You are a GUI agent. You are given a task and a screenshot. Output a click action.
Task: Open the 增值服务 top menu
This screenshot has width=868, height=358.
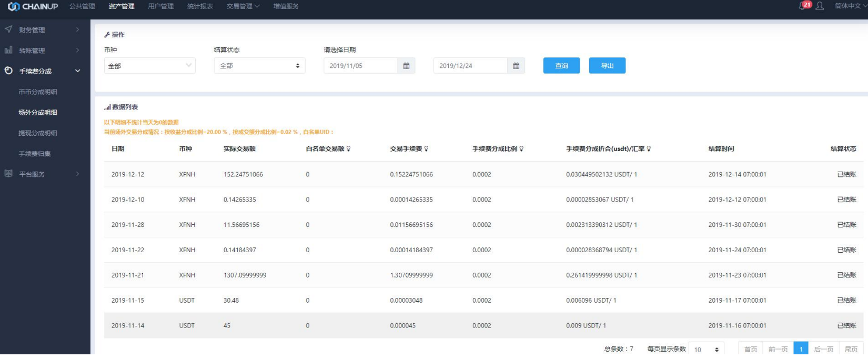coord(286,6)
